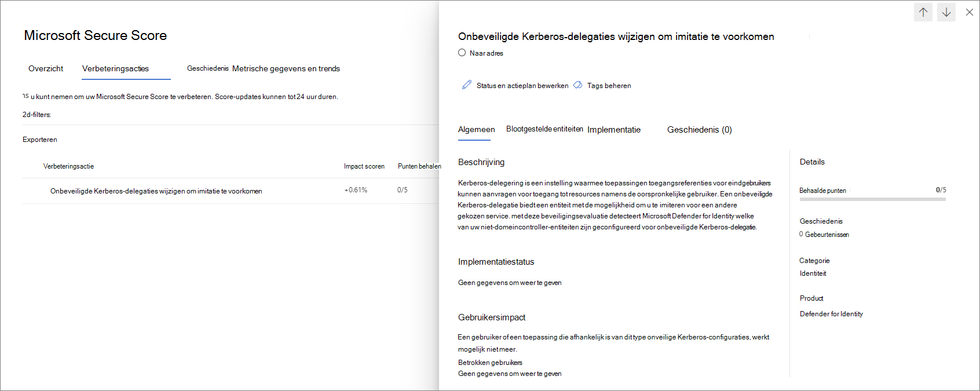
Task: Click the Betrokken gebruikers label
Action: (x=490, y=363)
